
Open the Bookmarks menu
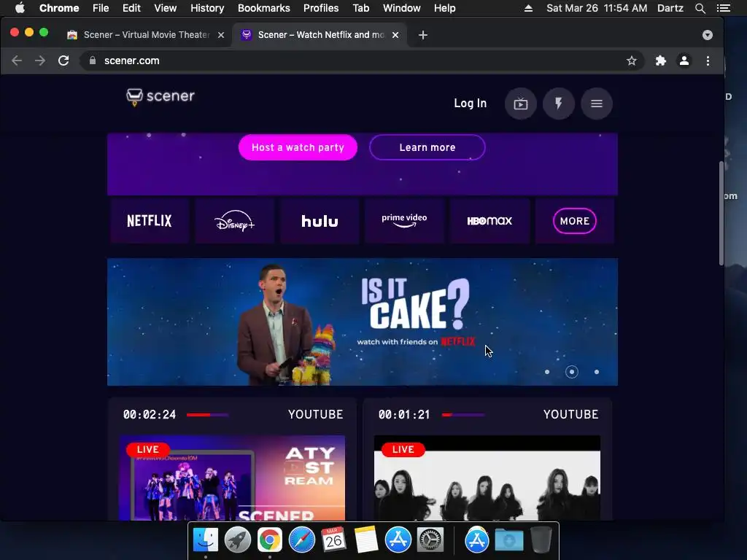[x=263, y=8]
